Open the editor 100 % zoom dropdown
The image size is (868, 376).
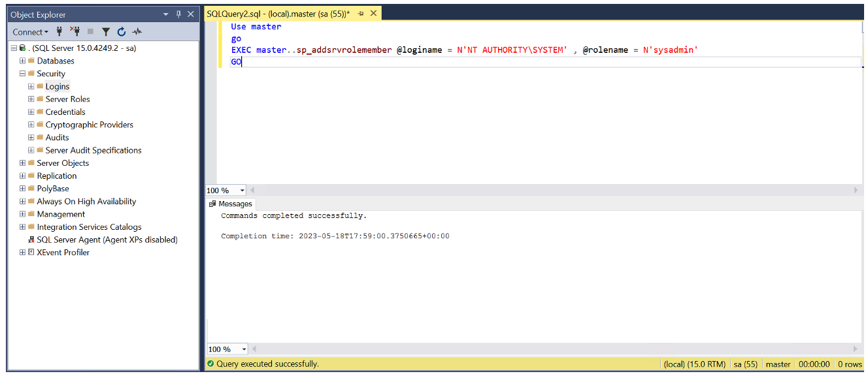click(x=242, y=191)
